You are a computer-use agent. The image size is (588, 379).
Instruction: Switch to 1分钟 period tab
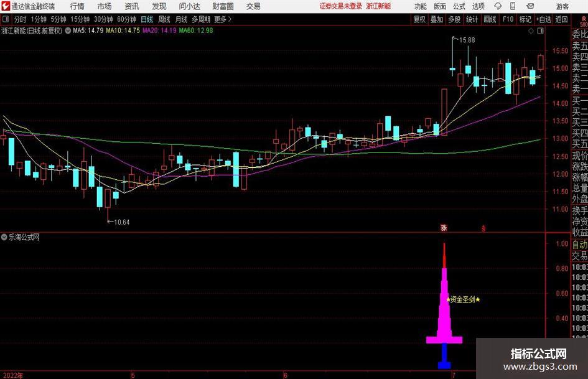coord(39,19)
